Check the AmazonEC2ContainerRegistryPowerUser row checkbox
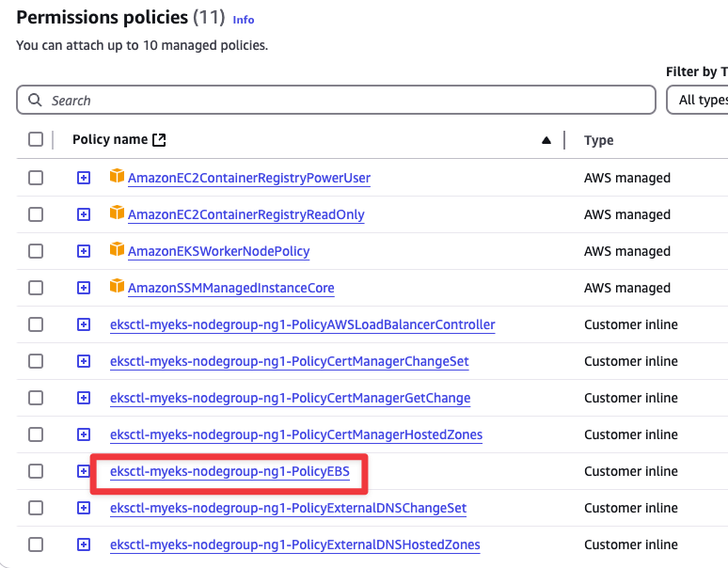 coord(36,178)
